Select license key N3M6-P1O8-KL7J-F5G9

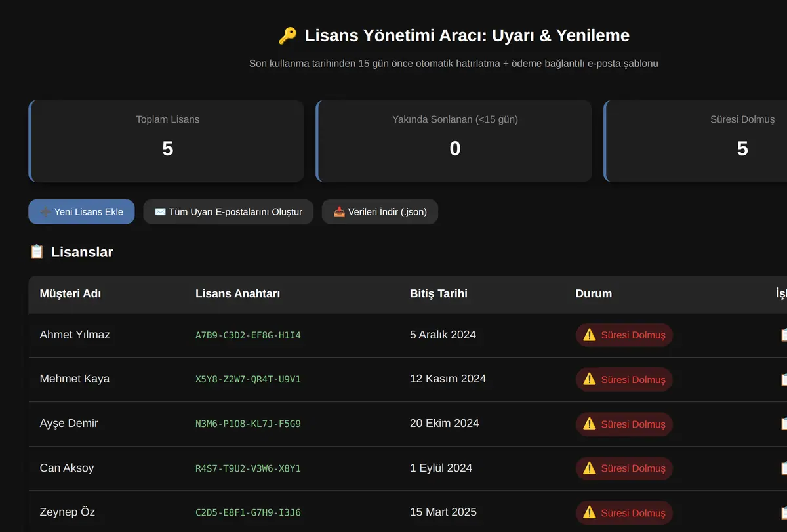(x=248, y=424)
